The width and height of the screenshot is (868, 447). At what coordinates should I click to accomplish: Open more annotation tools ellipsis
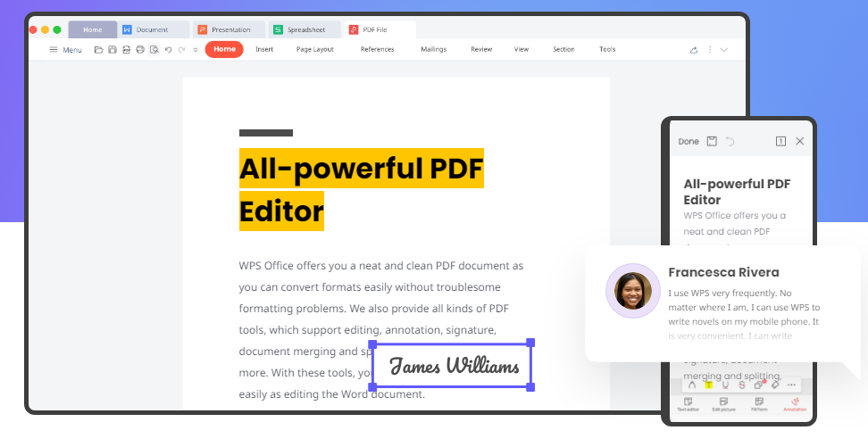coord(791,385)
